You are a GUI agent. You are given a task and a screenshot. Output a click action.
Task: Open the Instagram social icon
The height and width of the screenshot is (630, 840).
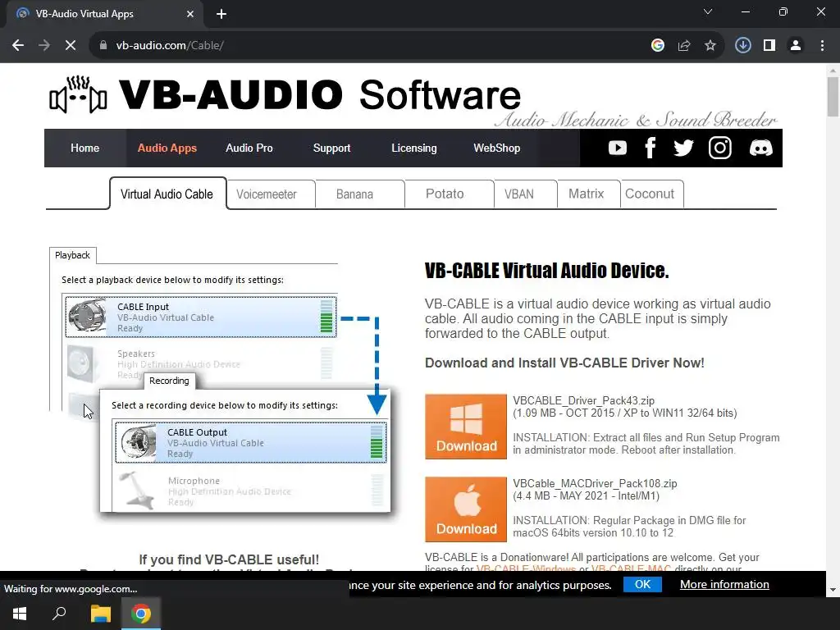click(719, 148)
